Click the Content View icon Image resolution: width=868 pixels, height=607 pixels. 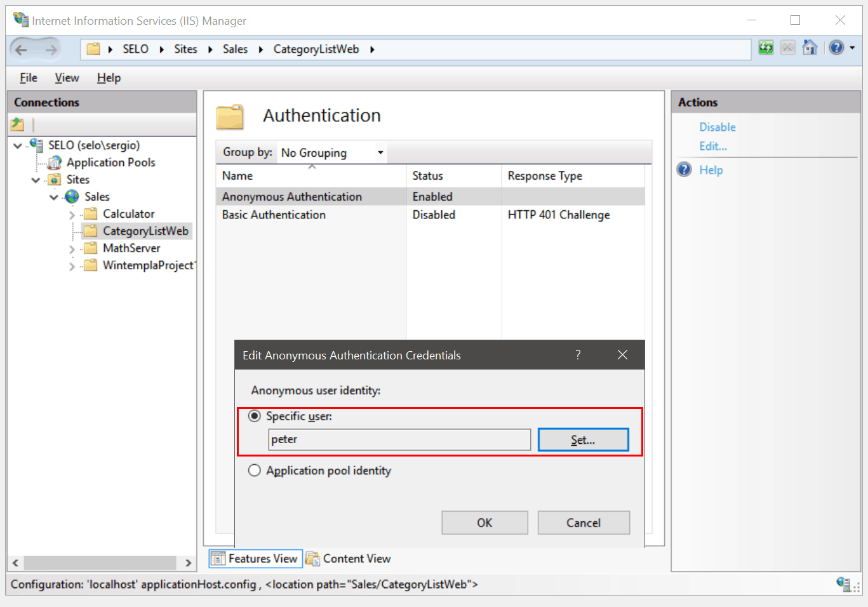click(x=312, y=559)
